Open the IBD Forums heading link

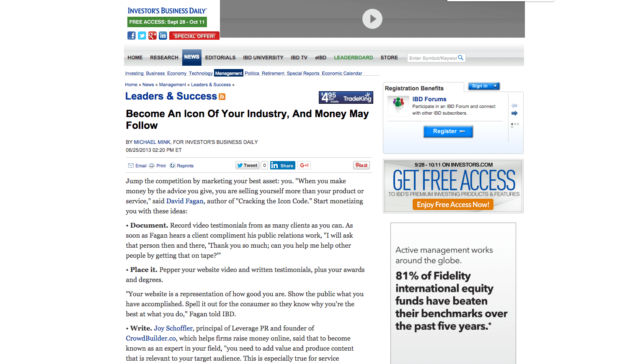point(429,99)
